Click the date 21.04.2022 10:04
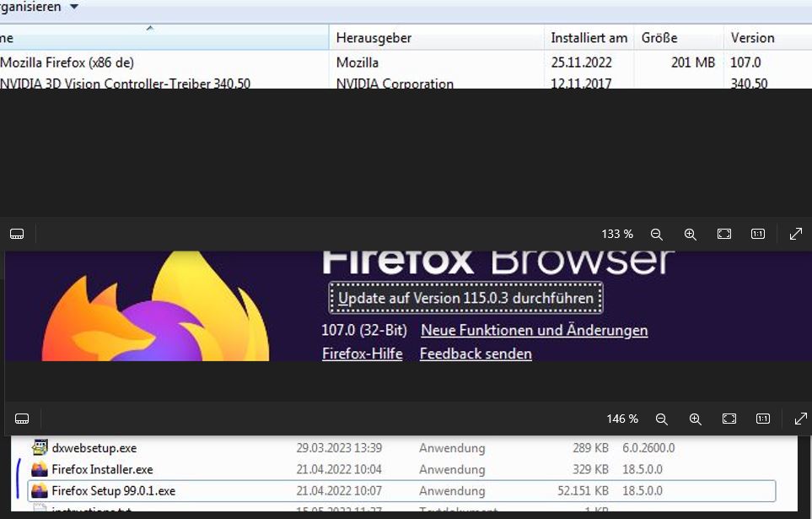The height and width of the screenshot is (519, 812). point(339,469)
